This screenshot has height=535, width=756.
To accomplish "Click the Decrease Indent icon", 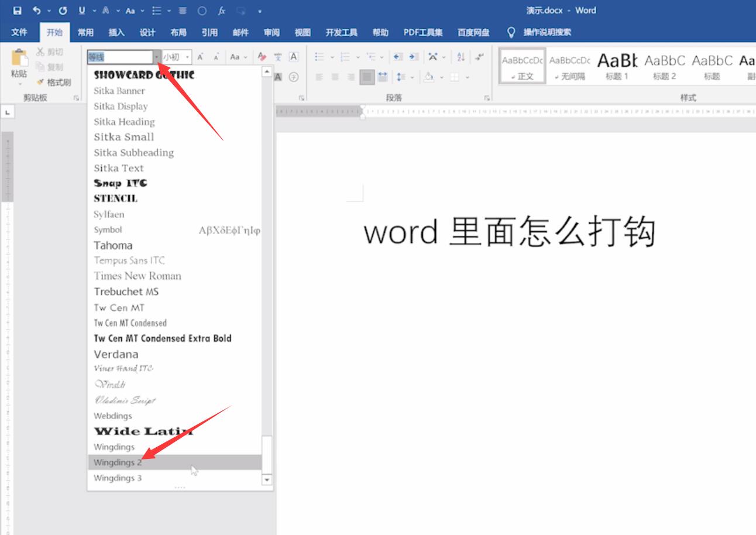I will 398,57.
